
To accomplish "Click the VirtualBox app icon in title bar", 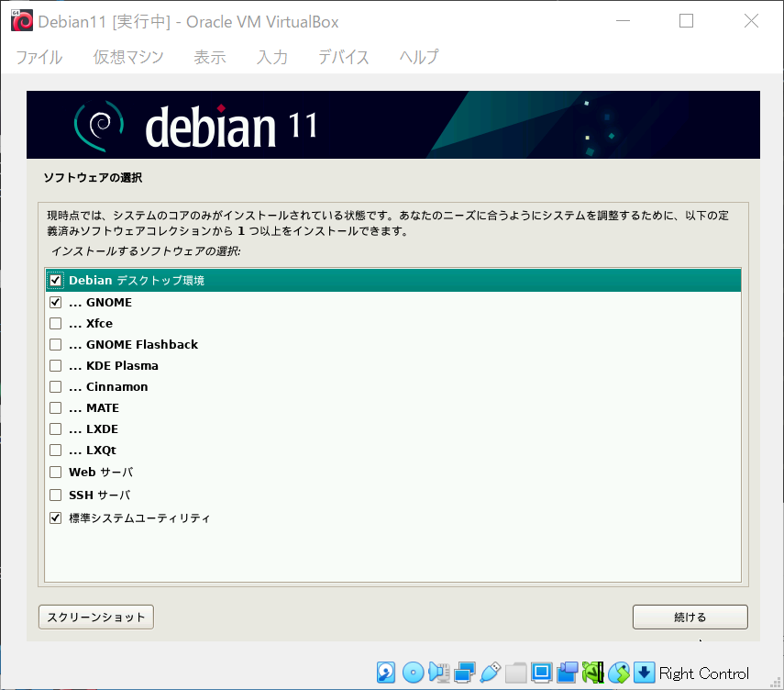I will tap(22, 21).
